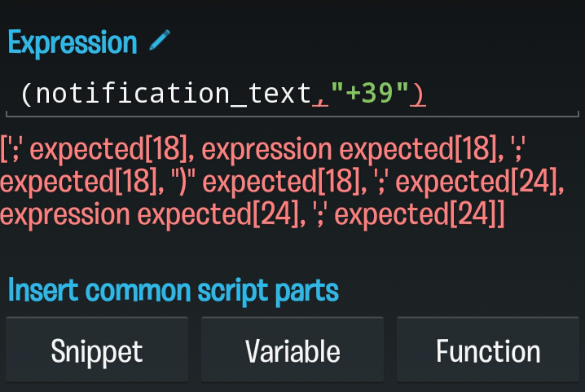The height and width of the screenshot is (392, 585).
Task: Click the red error message text
Action: tap(282, 182)
